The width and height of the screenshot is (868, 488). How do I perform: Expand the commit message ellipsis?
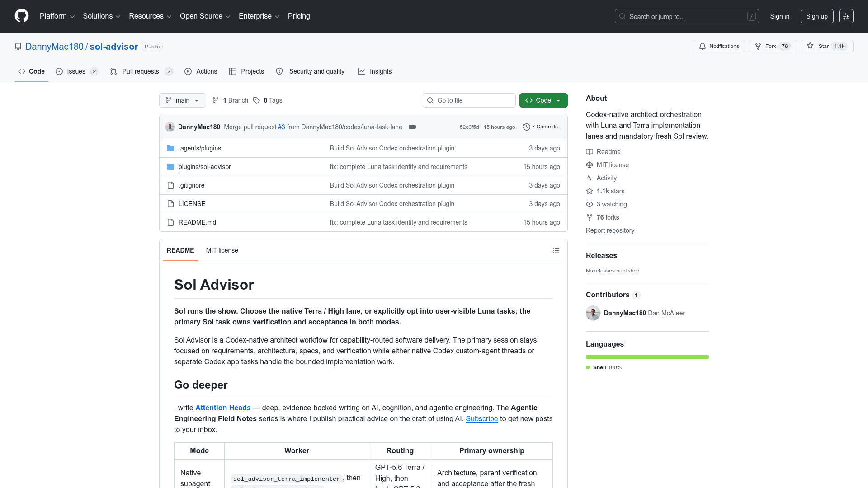[412, 127]
